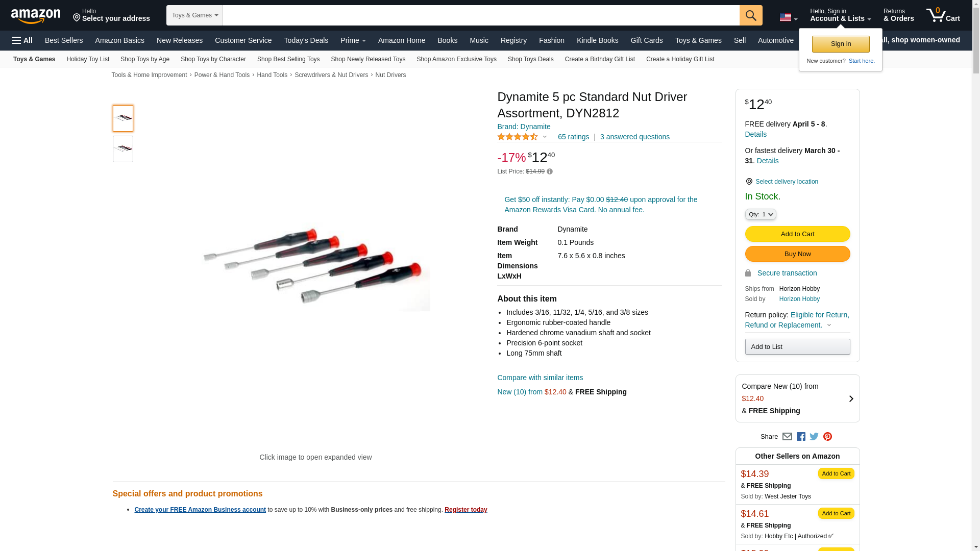Viewport: 980px width, 551px height.
Task: Click the list price info icon
Action: (550, 172)
